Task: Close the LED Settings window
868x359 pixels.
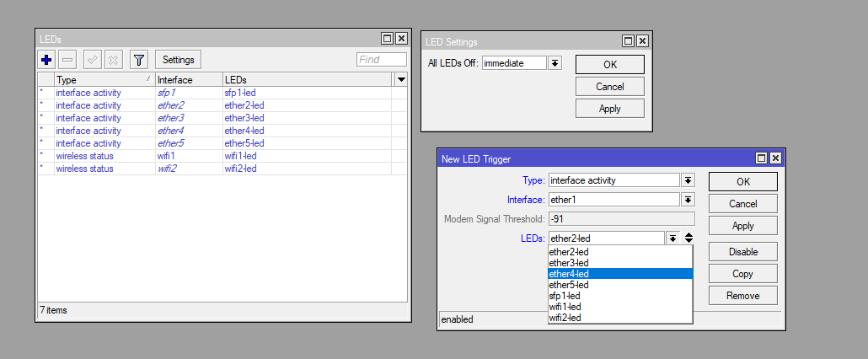Action: 642,41
